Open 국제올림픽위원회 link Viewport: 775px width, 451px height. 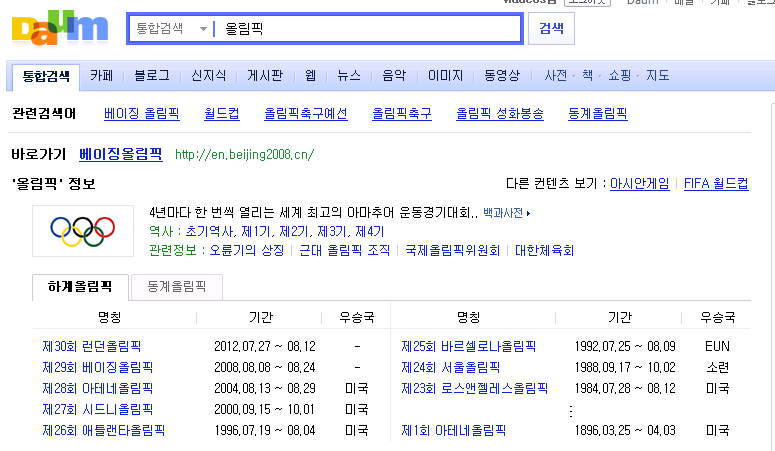point(452,251)
